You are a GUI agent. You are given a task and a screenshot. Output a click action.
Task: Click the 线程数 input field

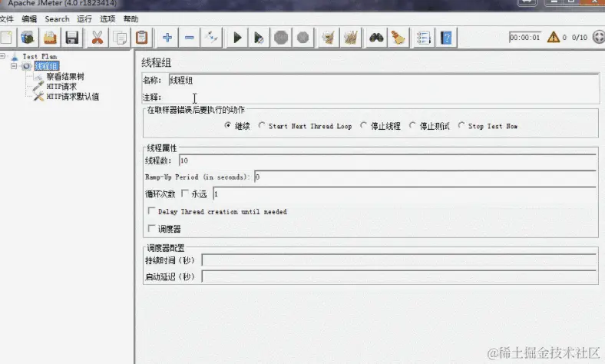point(388,160)
